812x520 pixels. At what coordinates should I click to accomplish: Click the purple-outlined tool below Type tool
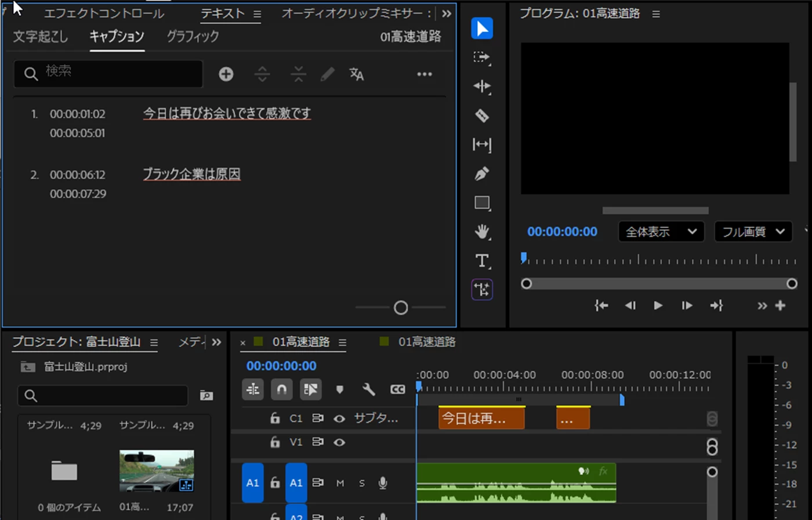482,289
